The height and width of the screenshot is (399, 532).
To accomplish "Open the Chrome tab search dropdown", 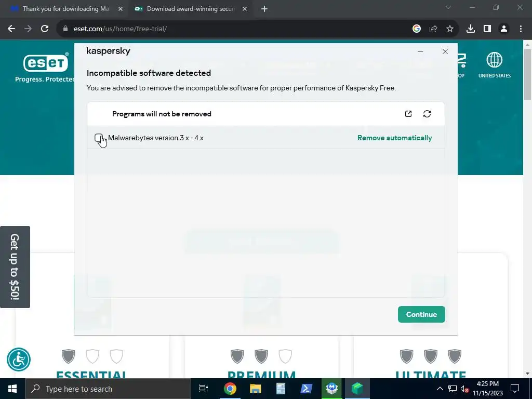I will click(x=448, y=7).
